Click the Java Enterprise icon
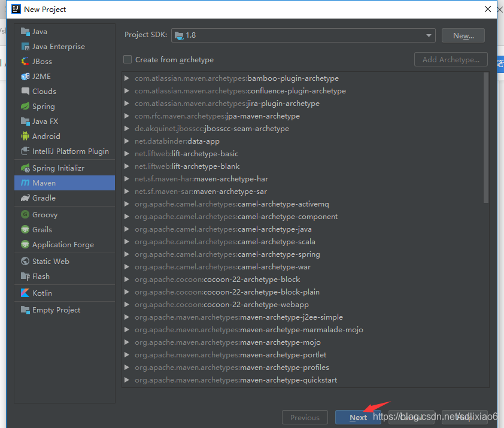 tap(25, 47)
